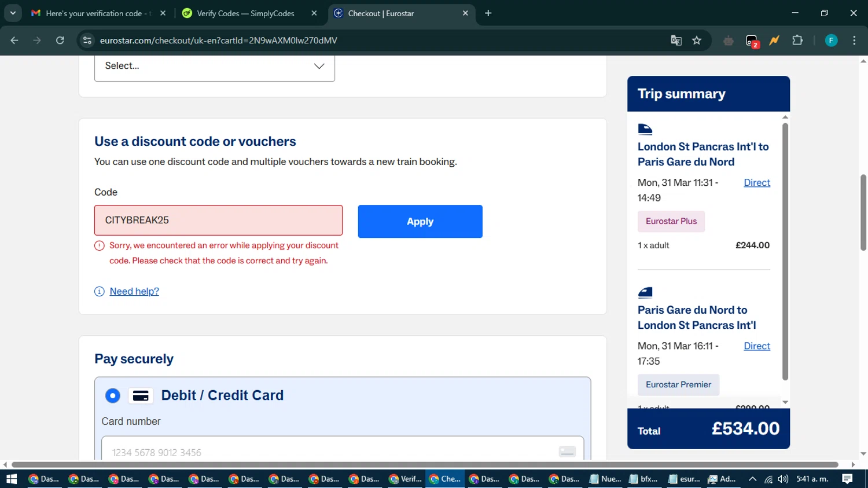Close the SimplyCodes tab

pyautogui.click(x=314, y=13)
